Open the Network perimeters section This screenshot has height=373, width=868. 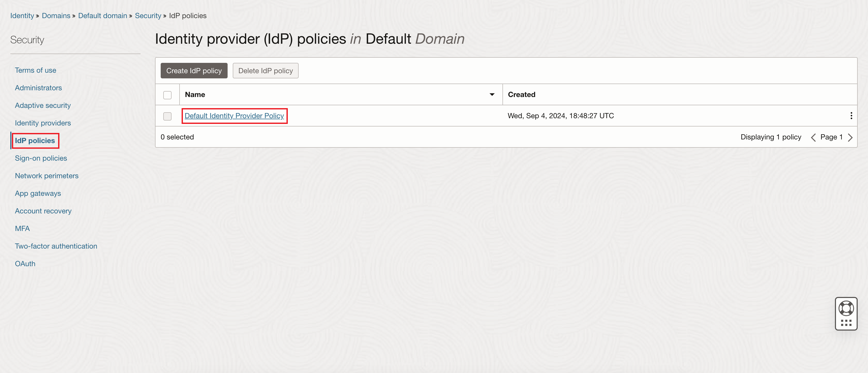click(46, 175)
